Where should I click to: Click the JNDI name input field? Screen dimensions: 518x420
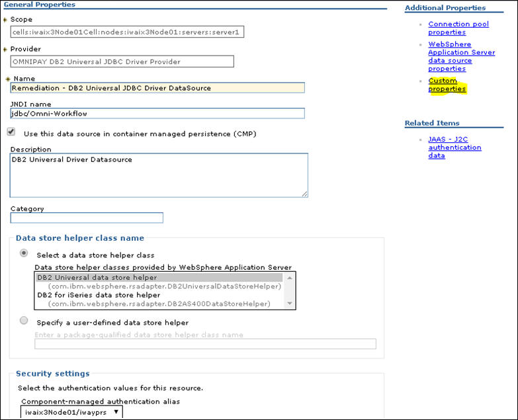pos(157,113)
